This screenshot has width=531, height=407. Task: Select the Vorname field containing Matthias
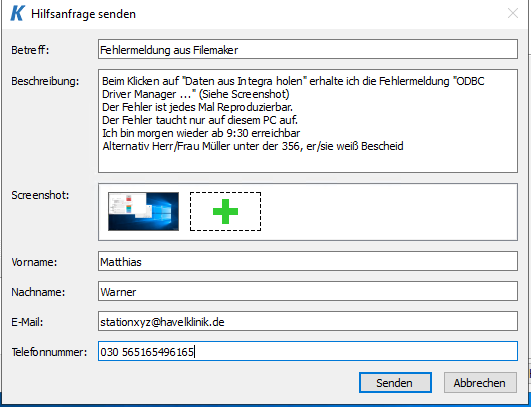tap(308, 261)
